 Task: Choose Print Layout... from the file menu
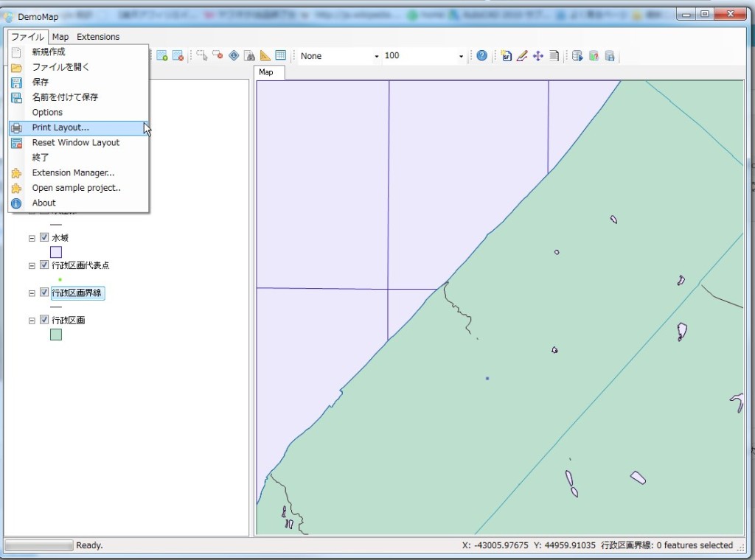point(60,127)
